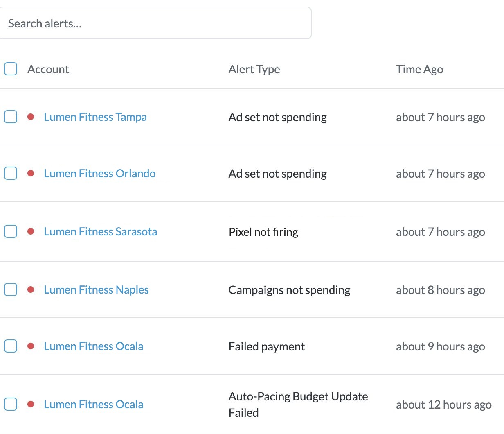Select the 'Campaigns not spending' alert text
Image resolution: width=504 pixels, height=434 pixels.
point(290,290)
